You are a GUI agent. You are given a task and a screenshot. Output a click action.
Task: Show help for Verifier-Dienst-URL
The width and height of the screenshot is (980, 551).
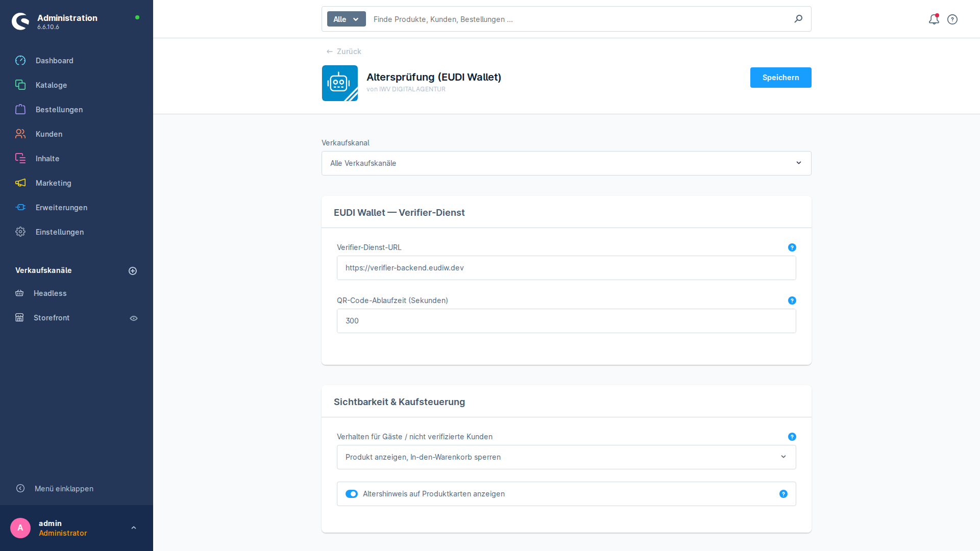[x=792, y=247]
